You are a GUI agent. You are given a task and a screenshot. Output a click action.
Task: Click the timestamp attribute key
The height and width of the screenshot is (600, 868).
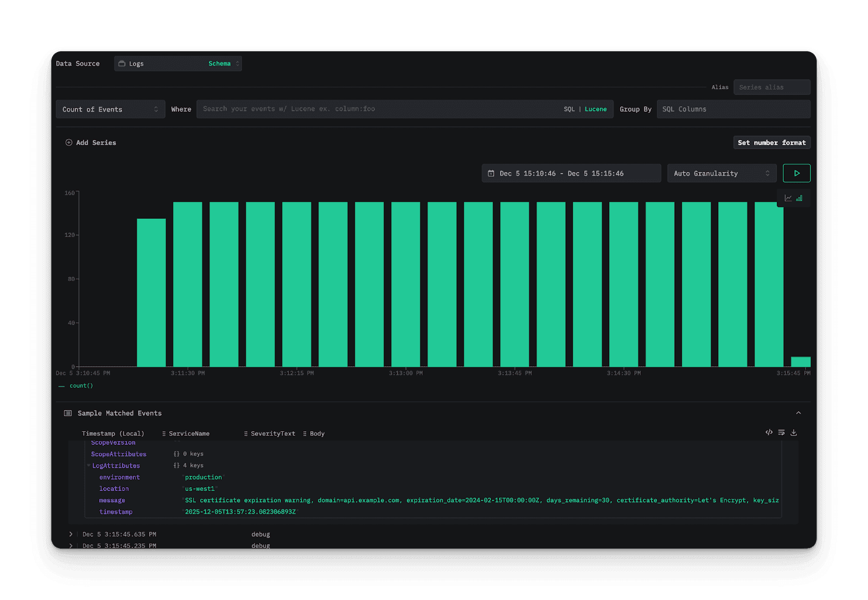(116, 512)
